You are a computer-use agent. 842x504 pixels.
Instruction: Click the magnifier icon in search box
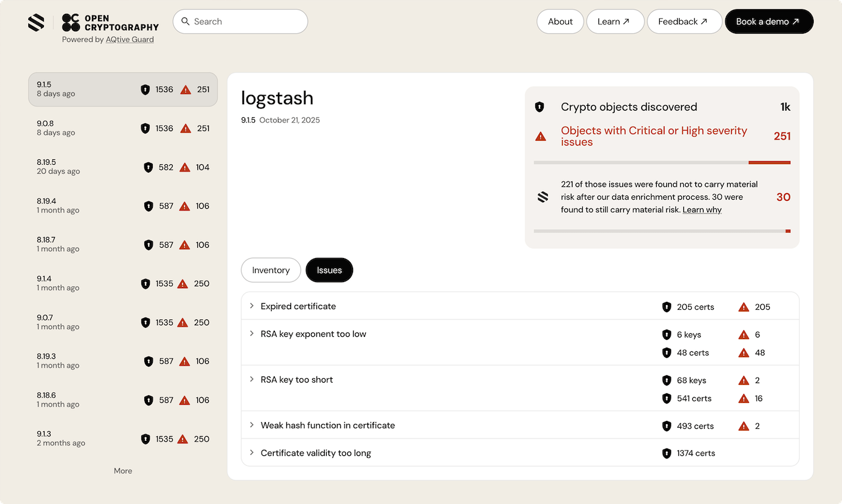[185, 22]
